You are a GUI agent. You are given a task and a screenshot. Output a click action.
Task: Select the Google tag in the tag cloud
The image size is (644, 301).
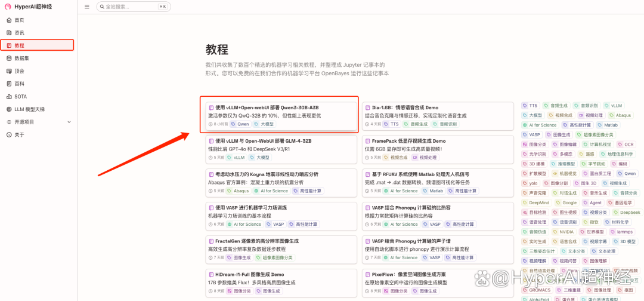point(567,202)
